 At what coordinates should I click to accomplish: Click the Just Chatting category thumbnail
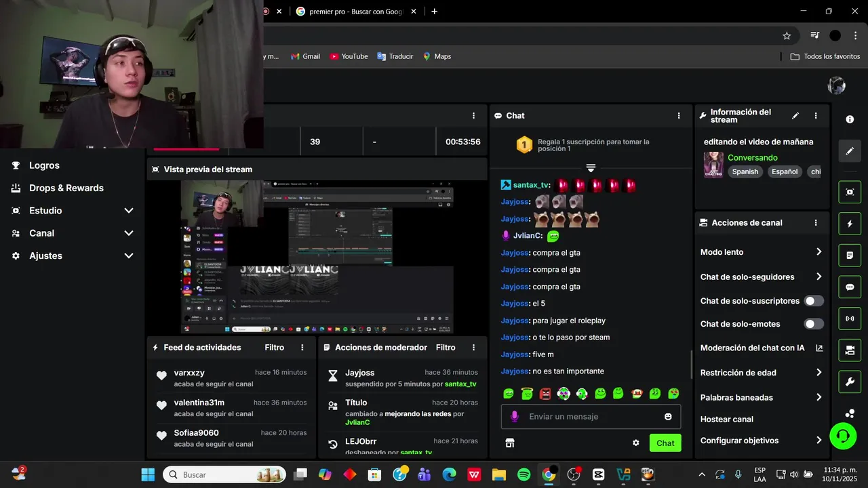point(713,165)
